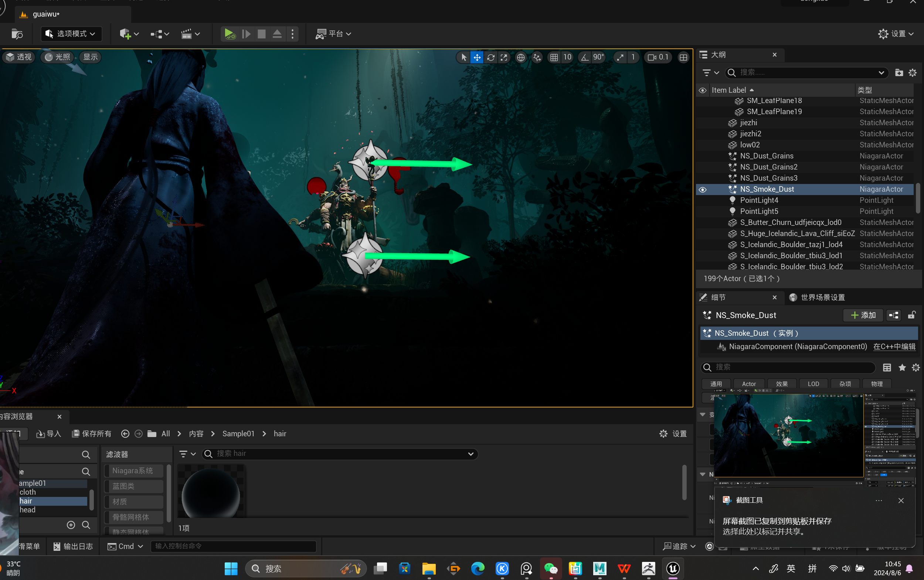Viewport: 924px width, 580px height.
Task: Select the translate move gizmo tool
Action: pos(477,58)
